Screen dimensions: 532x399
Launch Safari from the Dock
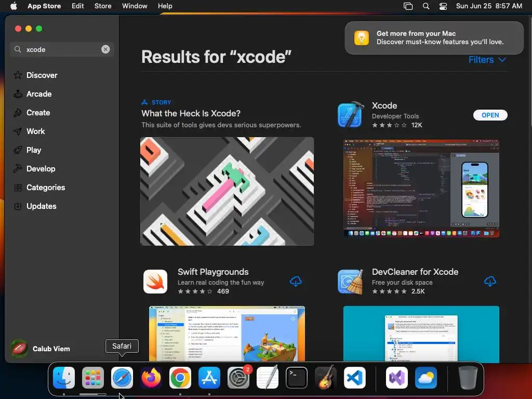tap(122, 378)
